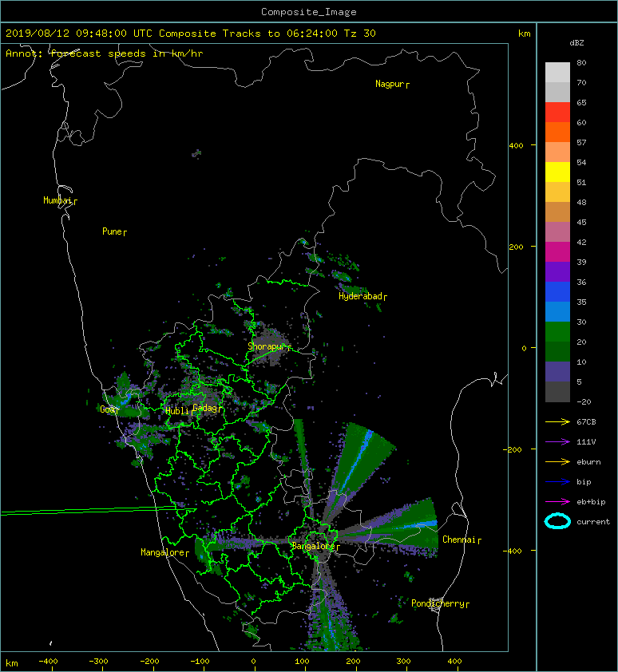
Task: Click the red 65 dBZ color swatch
Action: coord(557,112)
